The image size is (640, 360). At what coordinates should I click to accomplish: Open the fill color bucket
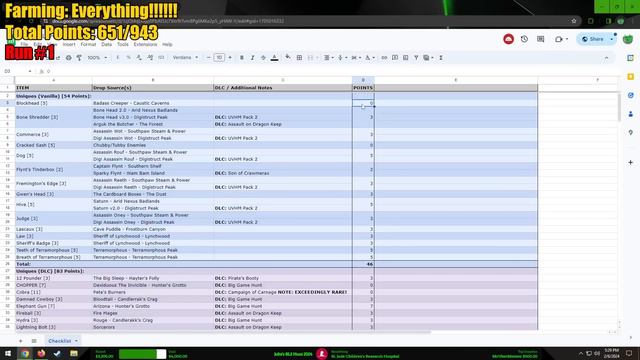click(x=288, y=58)
